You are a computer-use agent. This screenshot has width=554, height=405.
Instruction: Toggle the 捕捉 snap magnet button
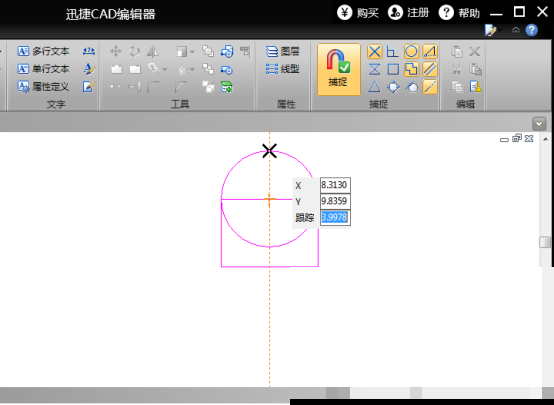(x=338, y=69)
